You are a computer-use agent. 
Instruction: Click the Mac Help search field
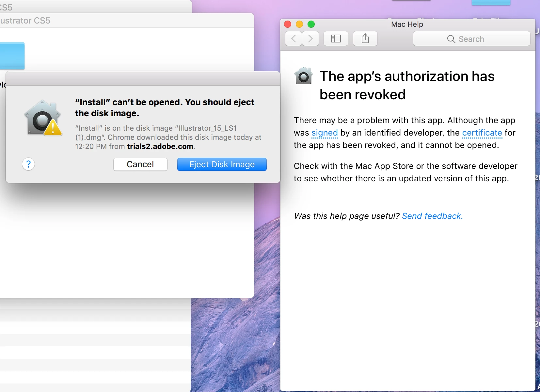pos(471,39)
